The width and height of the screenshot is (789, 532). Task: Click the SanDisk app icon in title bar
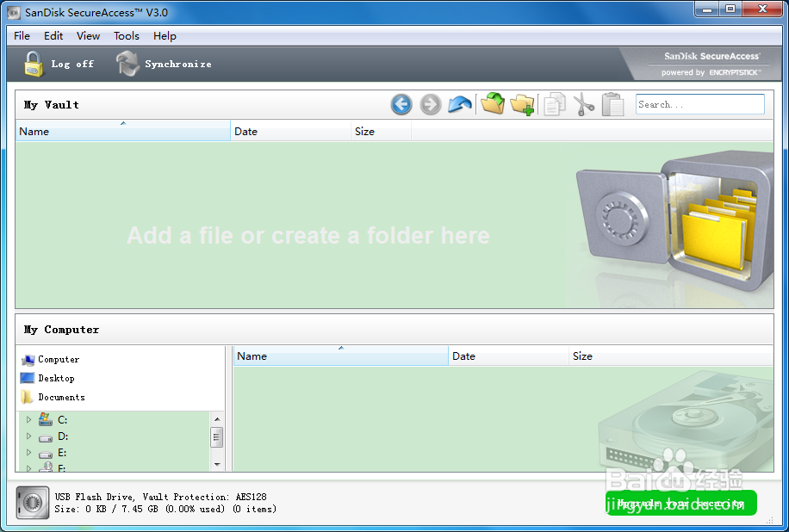[x=14, y=13]
